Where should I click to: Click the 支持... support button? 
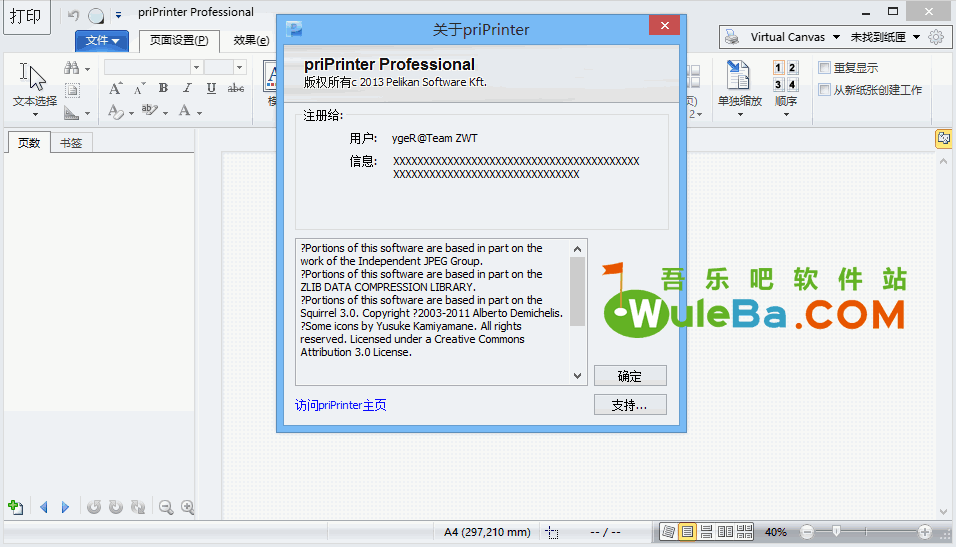pos(630,405)
